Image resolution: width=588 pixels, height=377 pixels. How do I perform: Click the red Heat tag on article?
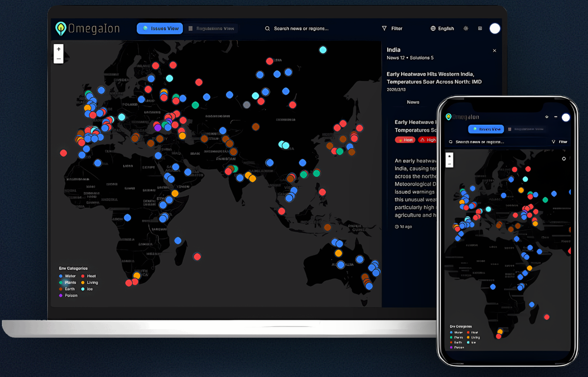click(x=405, y=140)
